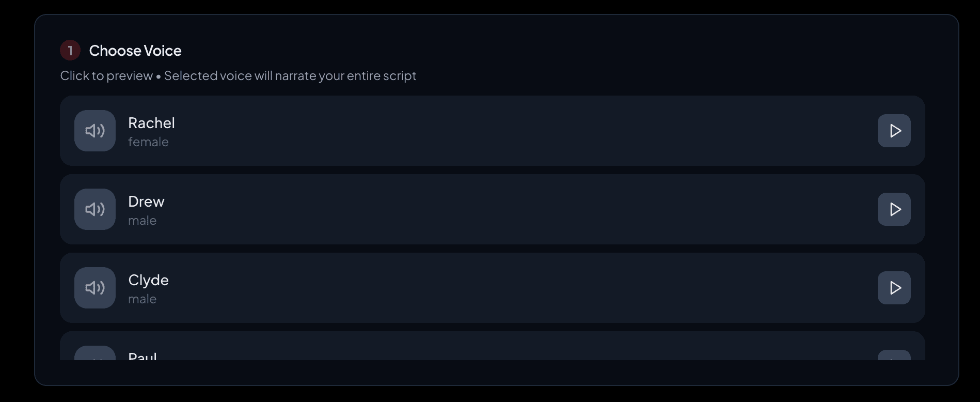980x402 pixels.
Task: Click the speaker icon beside Clyde
Action: click(x=95, y=288)
